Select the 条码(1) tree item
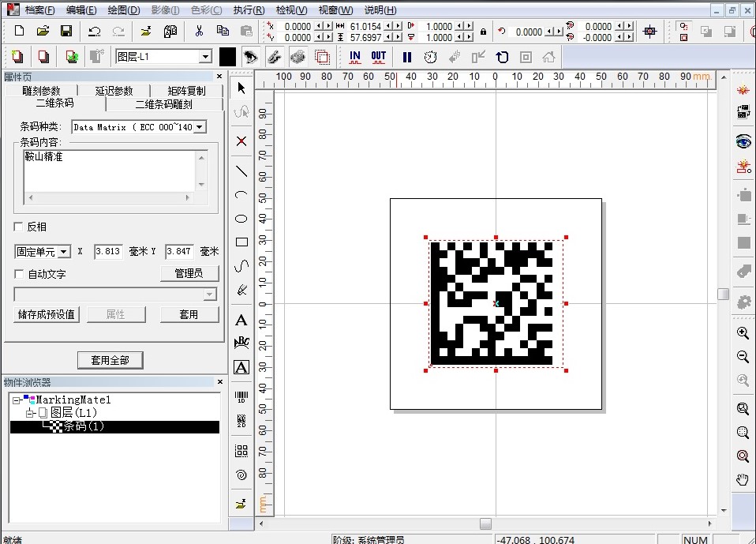Screen dimensions: 756x544 pos(84,426)
